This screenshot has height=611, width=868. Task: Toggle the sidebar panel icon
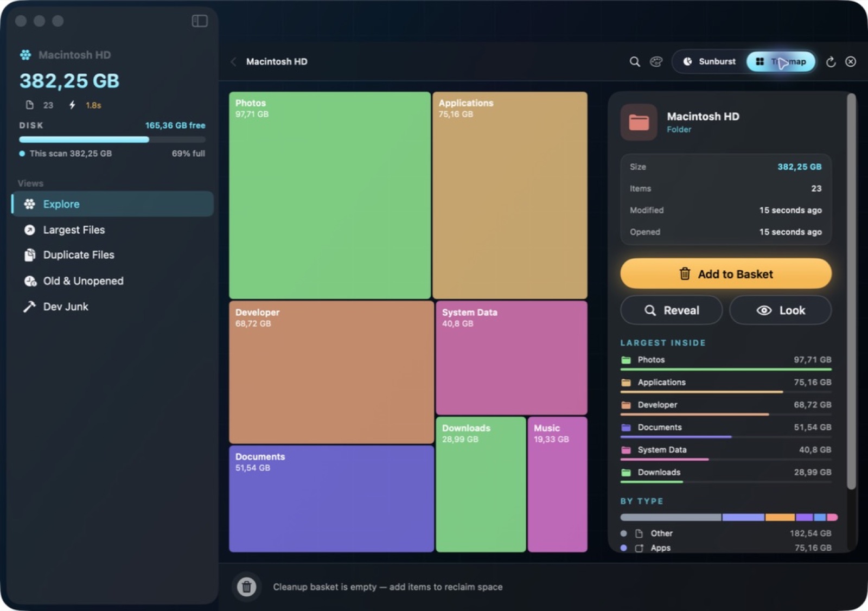200,21
